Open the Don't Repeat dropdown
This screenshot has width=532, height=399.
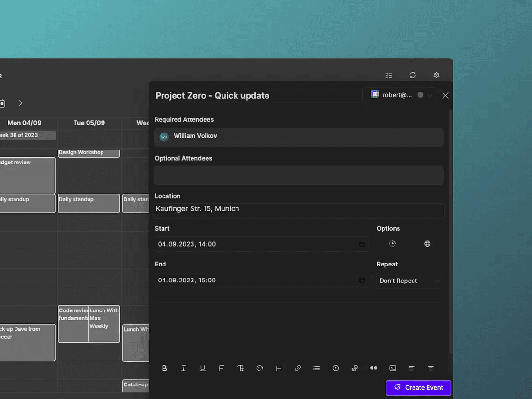tap(410, 281)
